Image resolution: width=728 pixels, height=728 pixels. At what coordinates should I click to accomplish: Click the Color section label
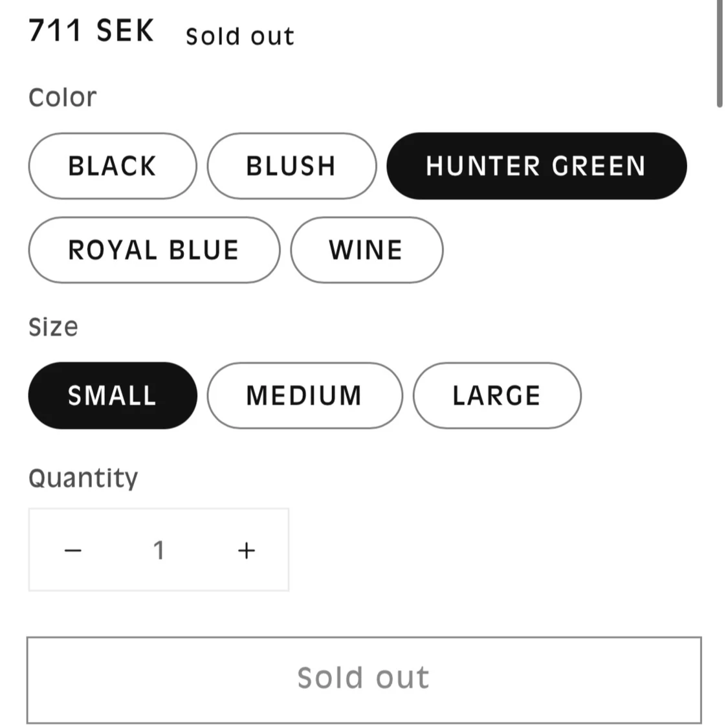coord(62,98)
